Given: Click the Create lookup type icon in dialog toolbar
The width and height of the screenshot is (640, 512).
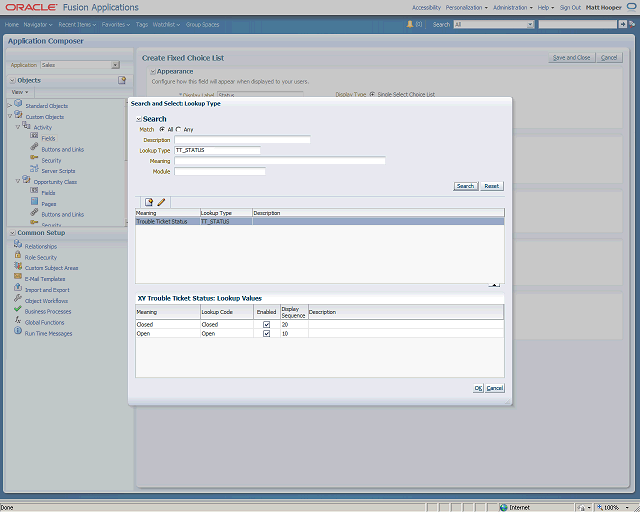Looking at the screenshot, I should coord(149,202).
